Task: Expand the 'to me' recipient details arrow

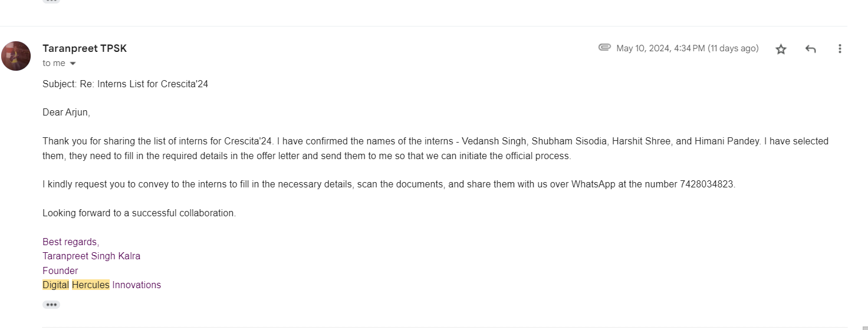Action: (73, 64)
